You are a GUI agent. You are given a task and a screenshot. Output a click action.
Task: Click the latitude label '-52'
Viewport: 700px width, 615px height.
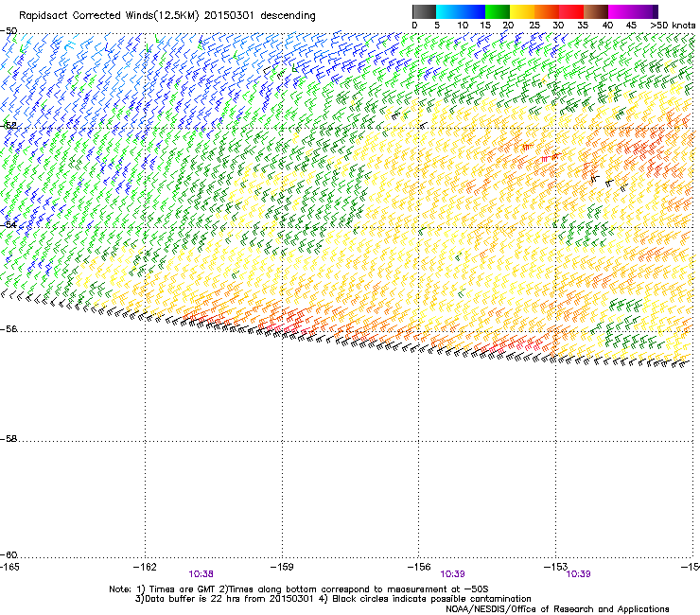[9, 126]
